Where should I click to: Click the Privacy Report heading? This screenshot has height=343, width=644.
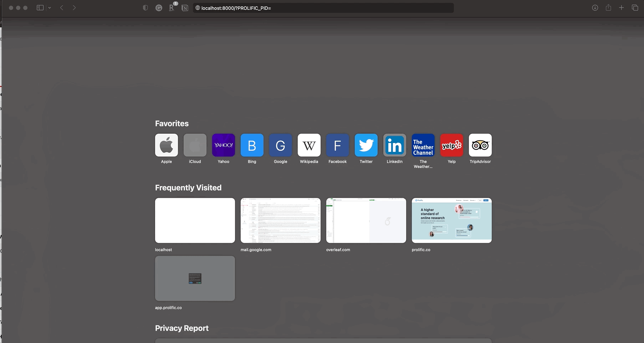[x=182, y=328]
